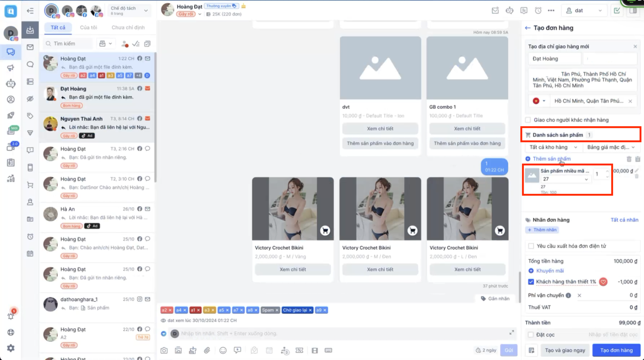Open the settings gear in left sidebar
Viewport: 644px width, 360px height.
11,348
